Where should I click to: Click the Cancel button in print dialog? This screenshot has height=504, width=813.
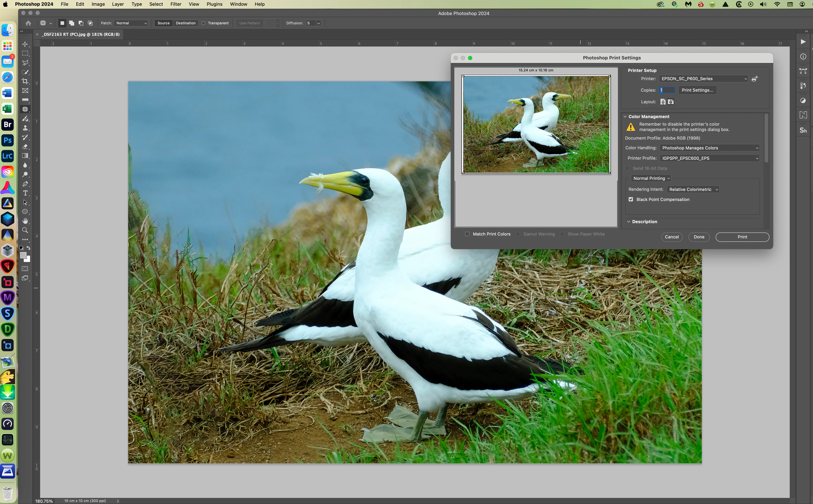(x=671, y=237)
